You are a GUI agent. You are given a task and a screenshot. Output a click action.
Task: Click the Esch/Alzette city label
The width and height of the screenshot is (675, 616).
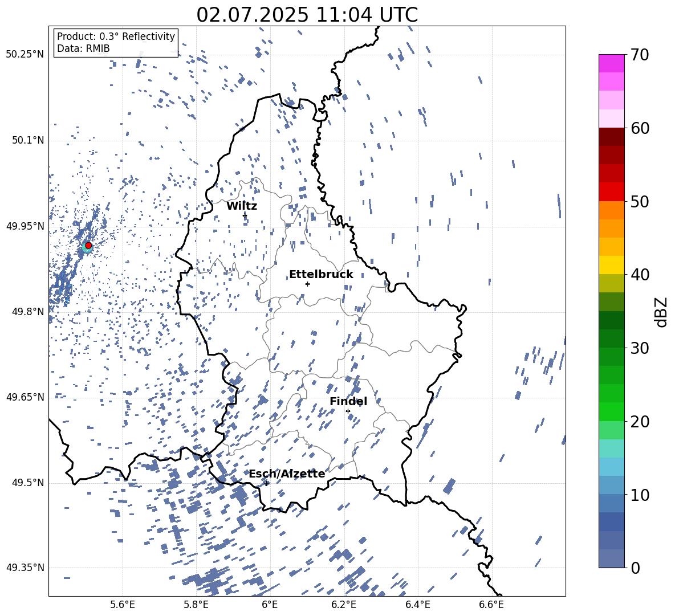point(287,474)
